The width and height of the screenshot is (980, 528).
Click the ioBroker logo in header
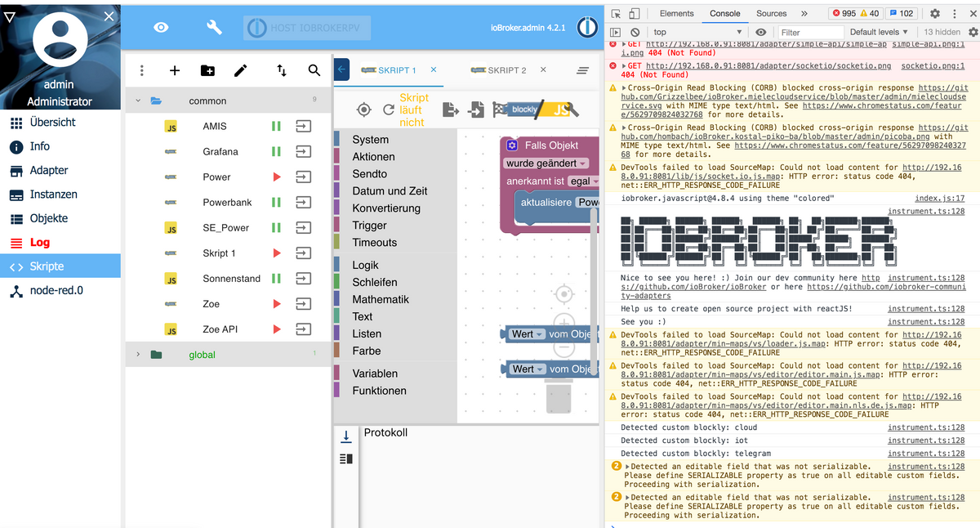586,27
